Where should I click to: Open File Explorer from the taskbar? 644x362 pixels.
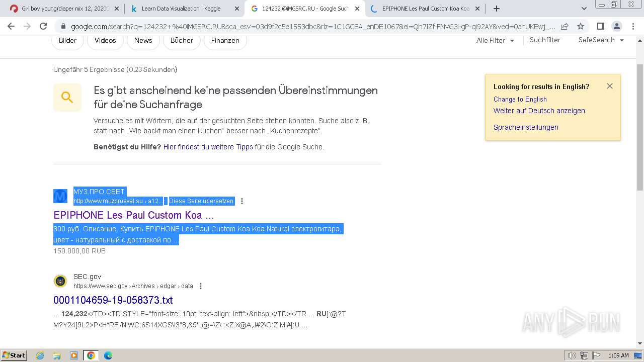click(x=57, y=355)
